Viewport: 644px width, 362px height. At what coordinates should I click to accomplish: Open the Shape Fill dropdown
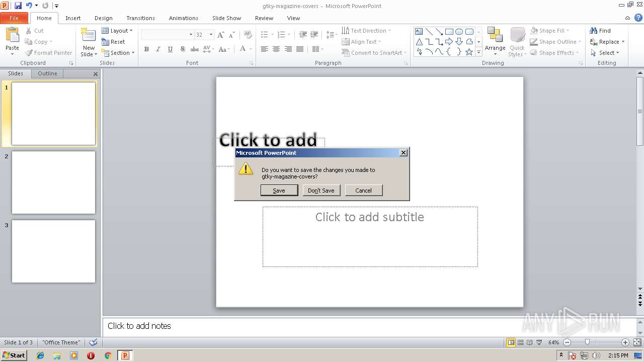tap(549, 31)
